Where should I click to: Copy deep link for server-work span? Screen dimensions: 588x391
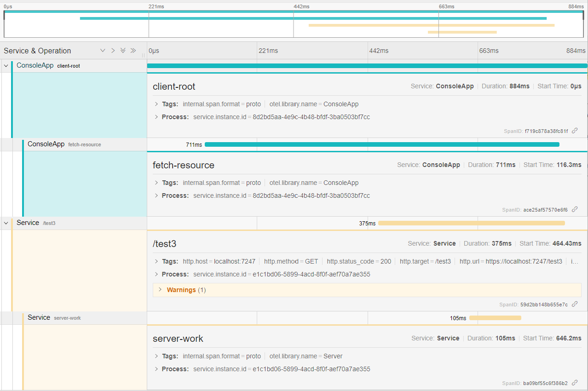[x=575, y=383]
